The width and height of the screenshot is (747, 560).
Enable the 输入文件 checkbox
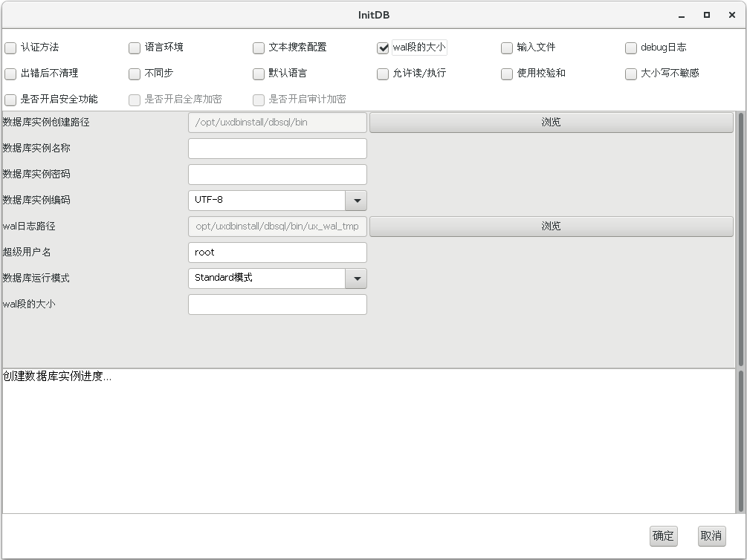click(507, 48)
